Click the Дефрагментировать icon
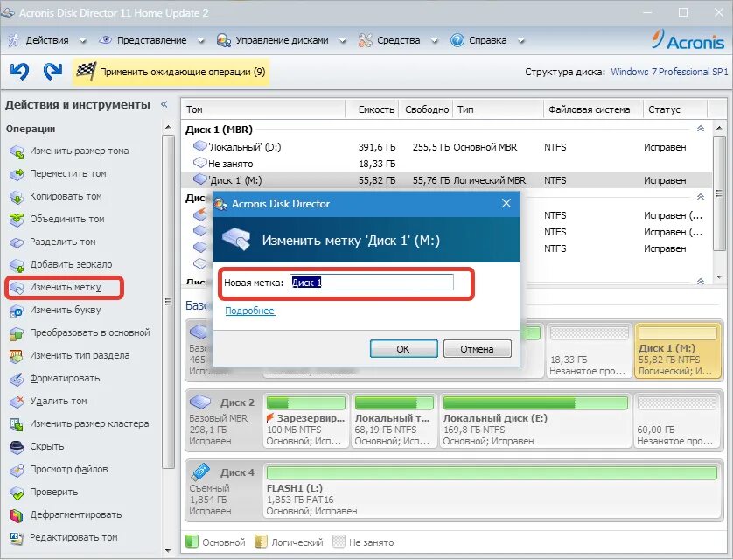This screenshot has width=733, height=560. (17, 515)
